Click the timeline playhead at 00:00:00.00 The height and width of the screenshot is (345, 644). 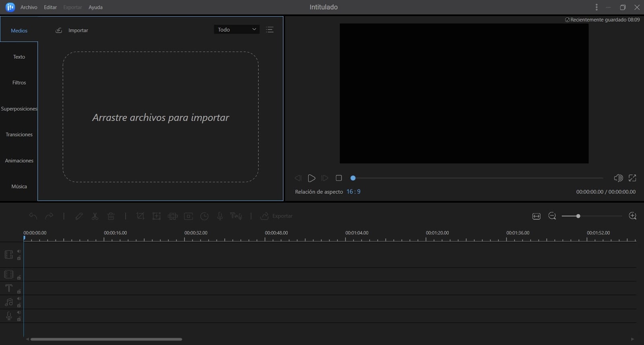(x=24, y=238)
